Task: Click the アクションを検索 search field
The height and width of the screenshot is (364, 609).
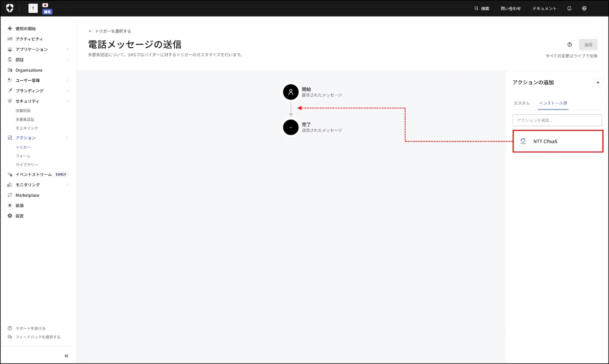Action: point(557,120)
